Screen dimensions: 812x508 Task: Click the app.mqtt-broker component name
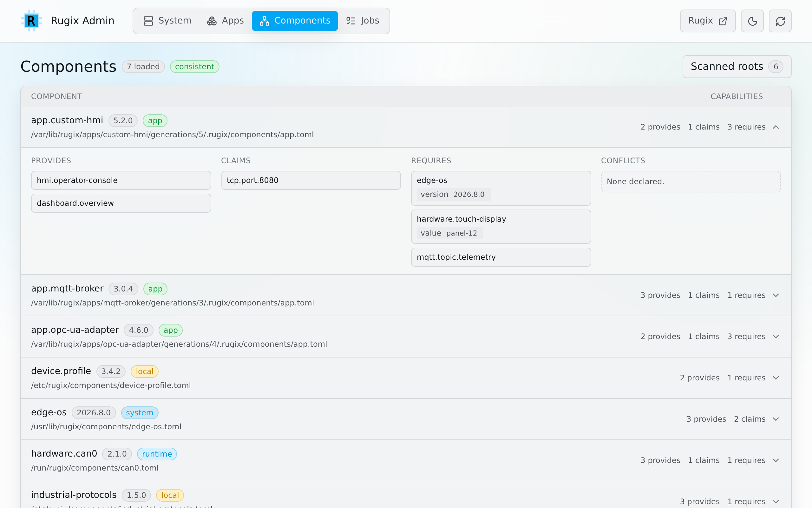pos(68,289)
